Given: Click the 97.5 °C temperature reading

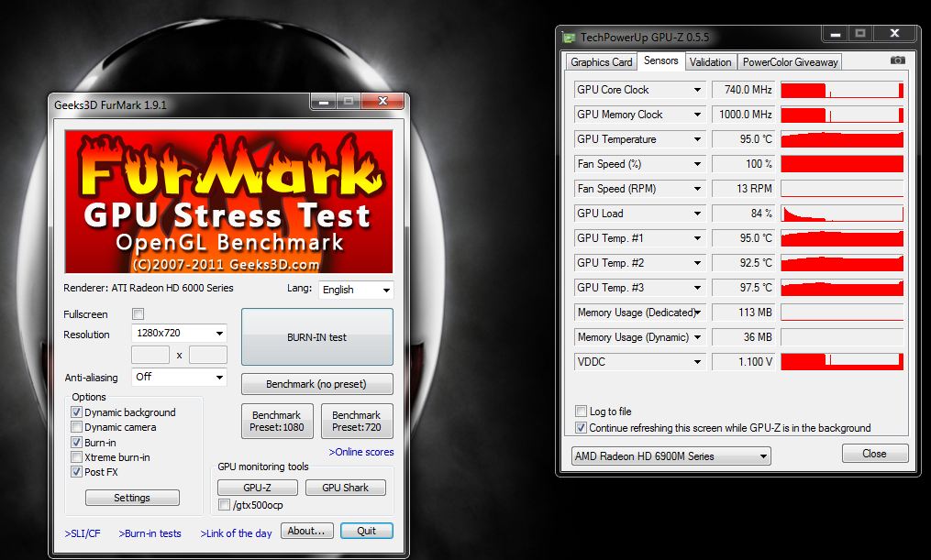Looking at the screenshot, I should coord(743,288).
